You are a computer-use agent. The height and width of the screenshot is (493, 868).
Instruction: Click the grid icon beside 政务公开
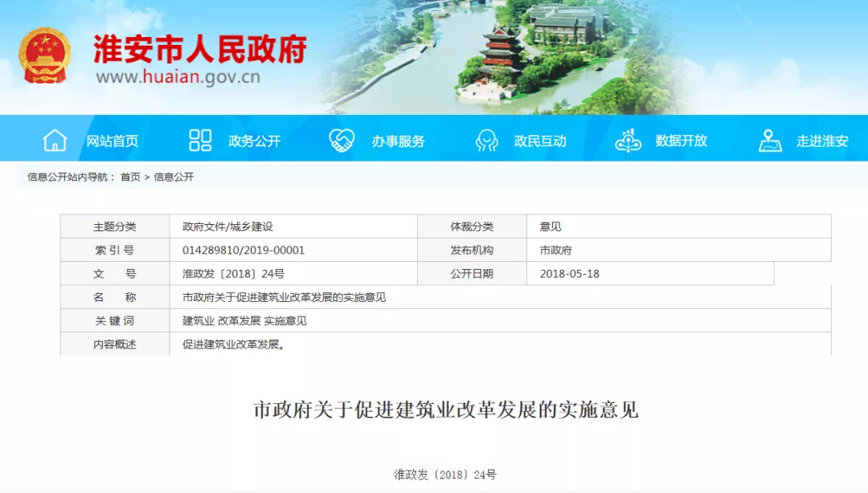[200, 140]
